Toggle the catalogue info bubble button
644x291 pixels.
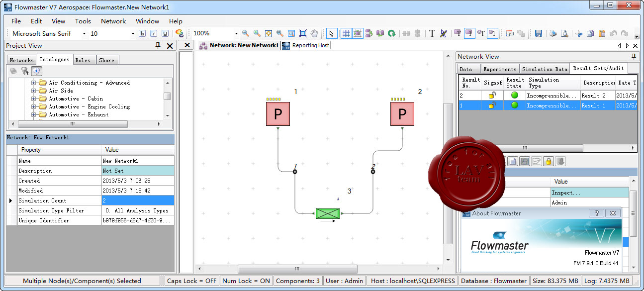coord(36,71)
